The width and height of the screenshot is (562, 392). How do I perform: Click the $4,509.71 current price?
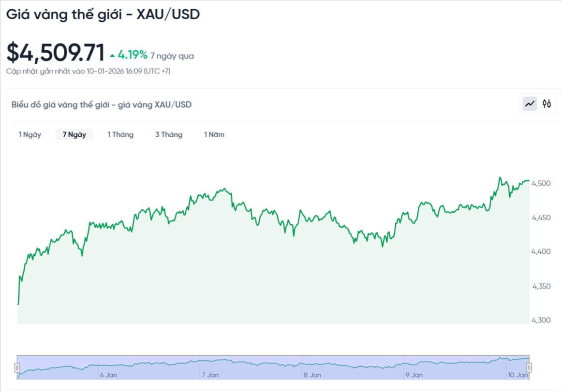56,53
